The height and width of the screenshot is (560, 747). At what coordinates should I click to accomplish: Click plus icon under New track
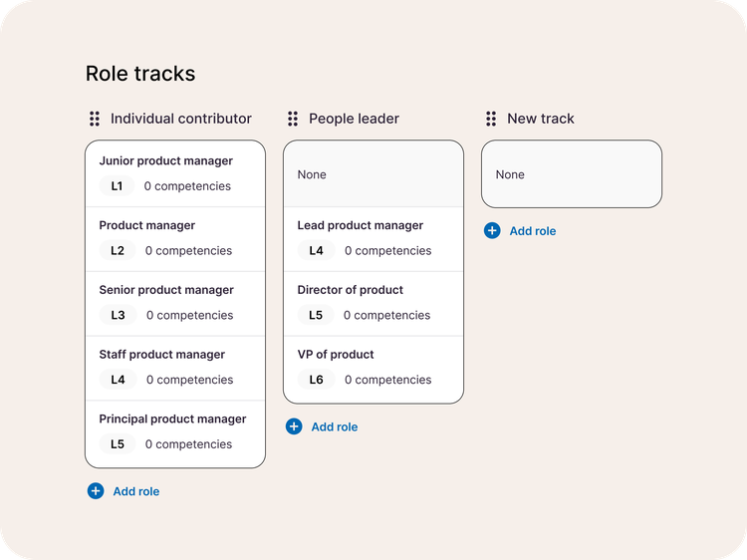click(x=492, y=230)
